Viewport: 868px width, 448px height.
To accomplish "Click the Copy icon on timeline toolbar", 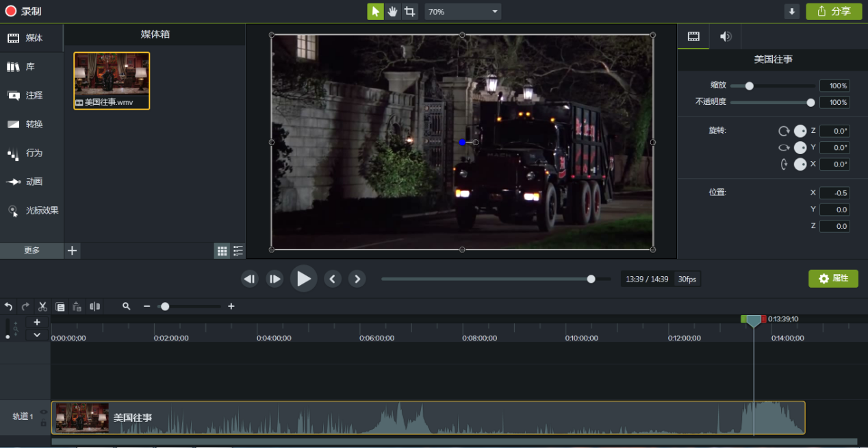I will 60,306.
